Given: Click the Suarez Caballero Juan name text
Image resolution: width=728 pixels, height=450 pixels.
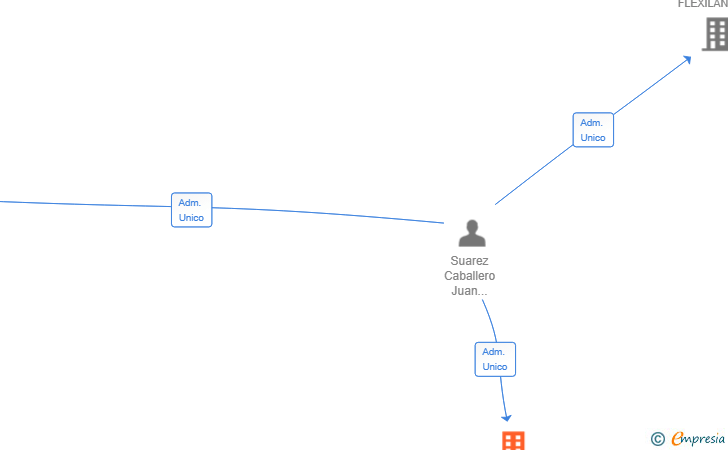Looking at the screenshot, I should click(469, 276).
